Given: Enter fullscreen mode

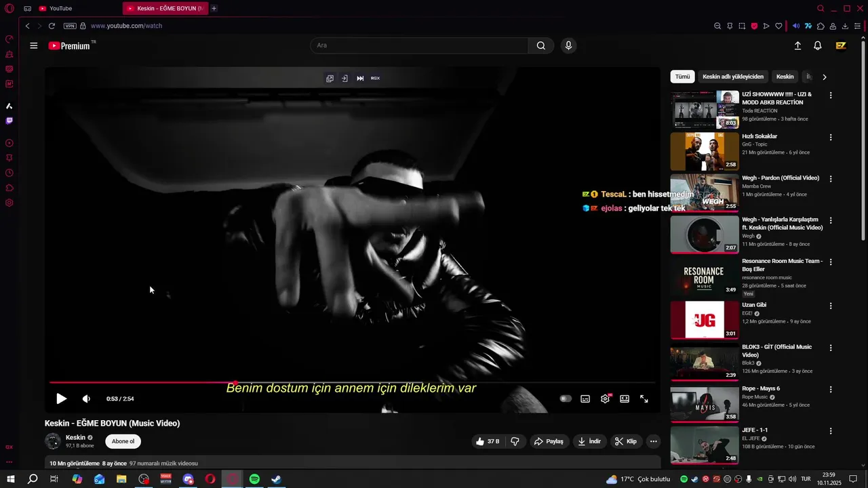Looking at the screenshot, I should [644, 399].
